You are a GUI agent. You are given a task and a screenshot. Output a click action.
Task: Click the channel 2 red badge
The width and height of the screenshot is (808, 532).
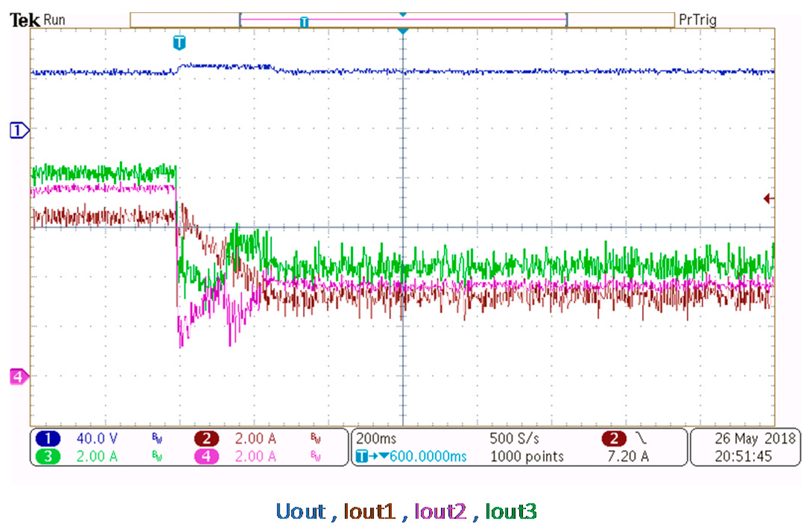206,438
